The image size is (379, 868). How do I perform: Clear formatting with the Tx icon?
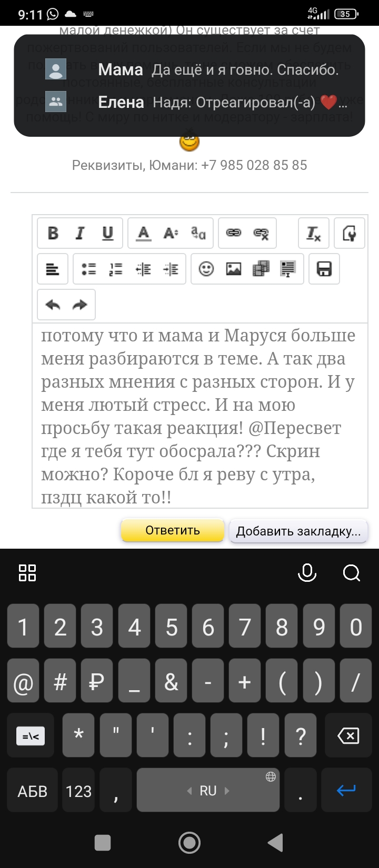[x=314, y=233]
